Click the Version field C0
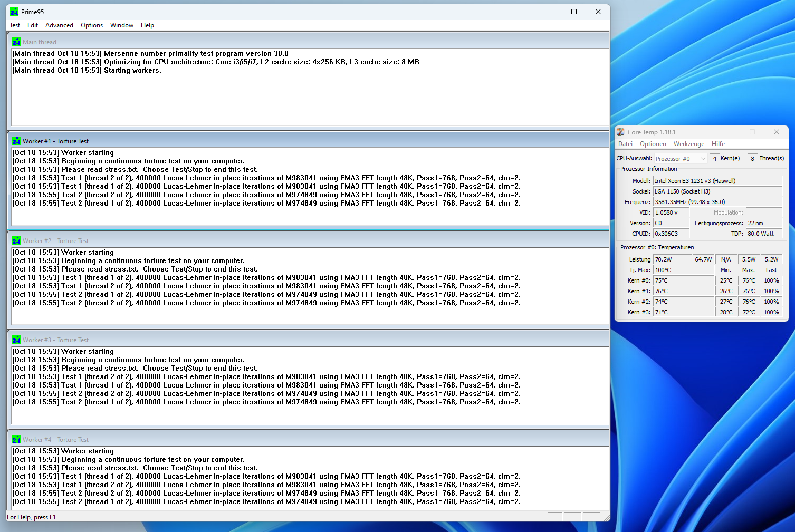 pos(672,223)
